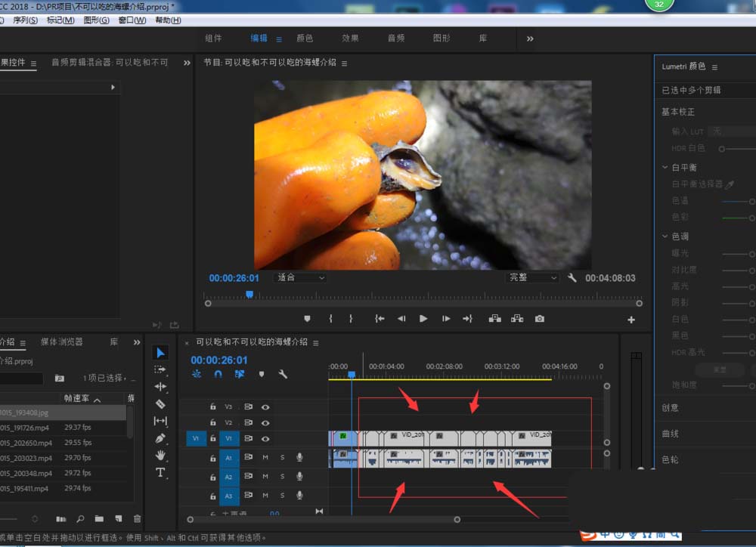Switch to the 效果 workspace tab
The height and width of the screenshot is (547, 756).
[x=350, y=39]
